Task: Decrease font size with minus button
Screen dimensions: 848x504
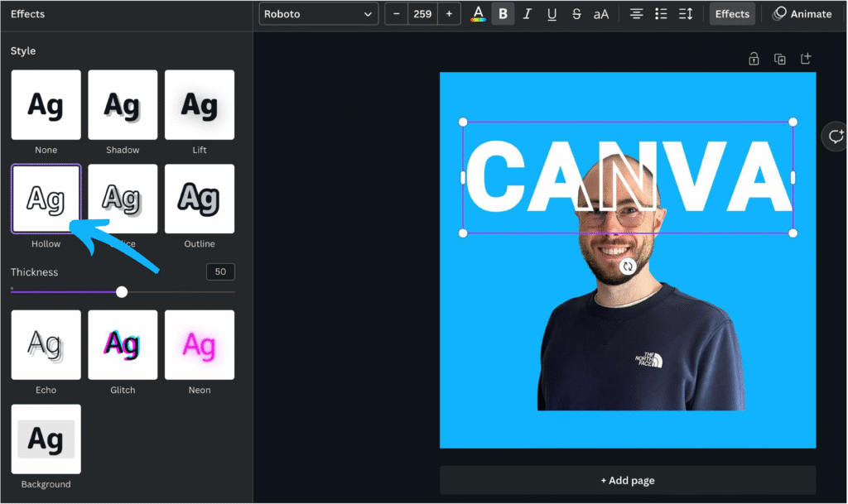Action: (397, 14)
